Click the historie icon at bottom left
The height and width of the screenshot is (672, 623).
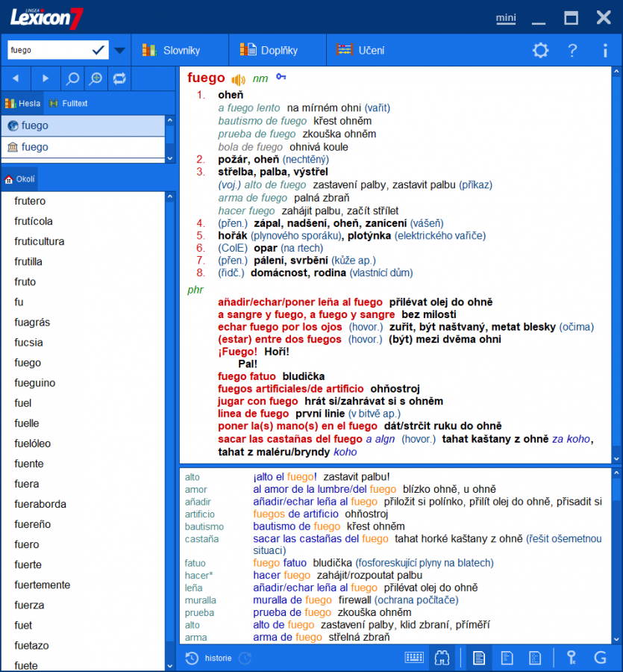(x=192, y=658)
